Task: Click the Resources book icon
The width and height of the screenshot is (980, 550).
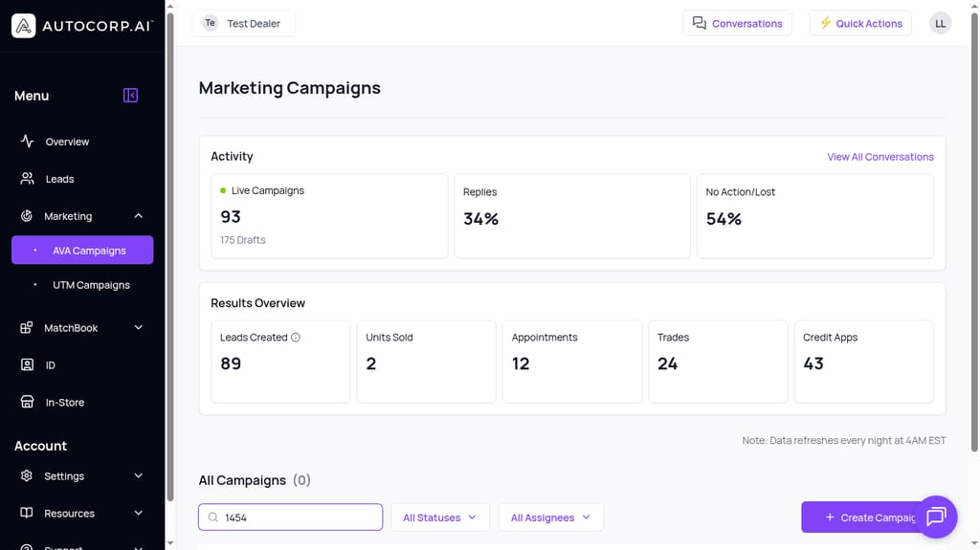Action: [x=26, y=513]
